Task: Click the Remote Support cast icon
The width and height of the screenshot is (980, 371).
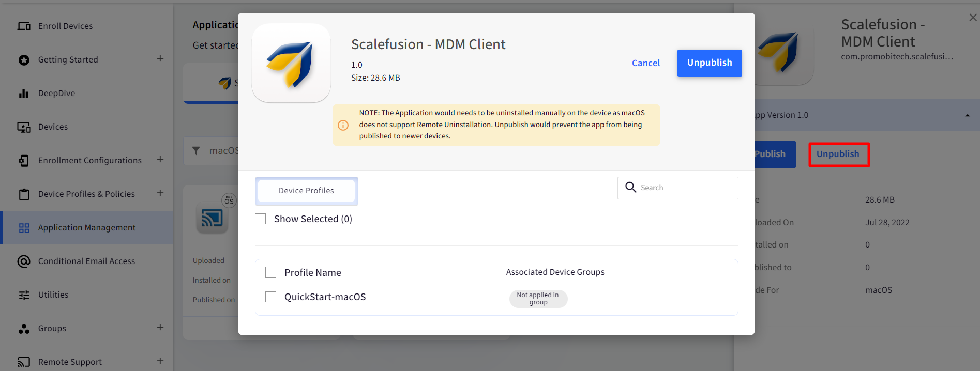Action: coord(24,362)
